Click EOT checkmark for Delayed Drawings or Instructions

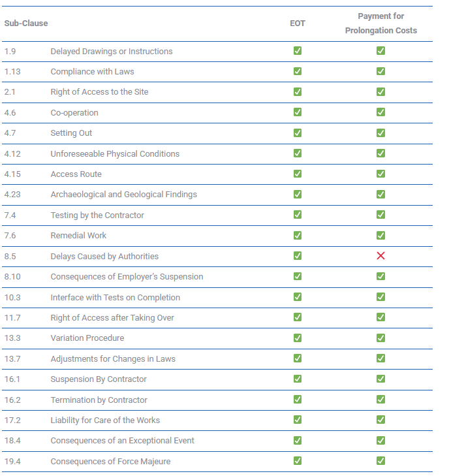pyautogui.click(x=298, y=51)
